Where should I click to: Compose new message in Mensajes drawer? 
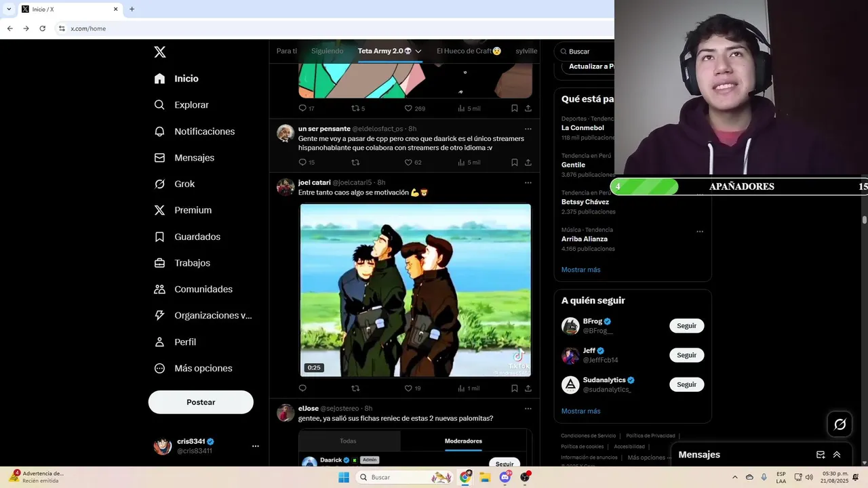click(821, 455)
